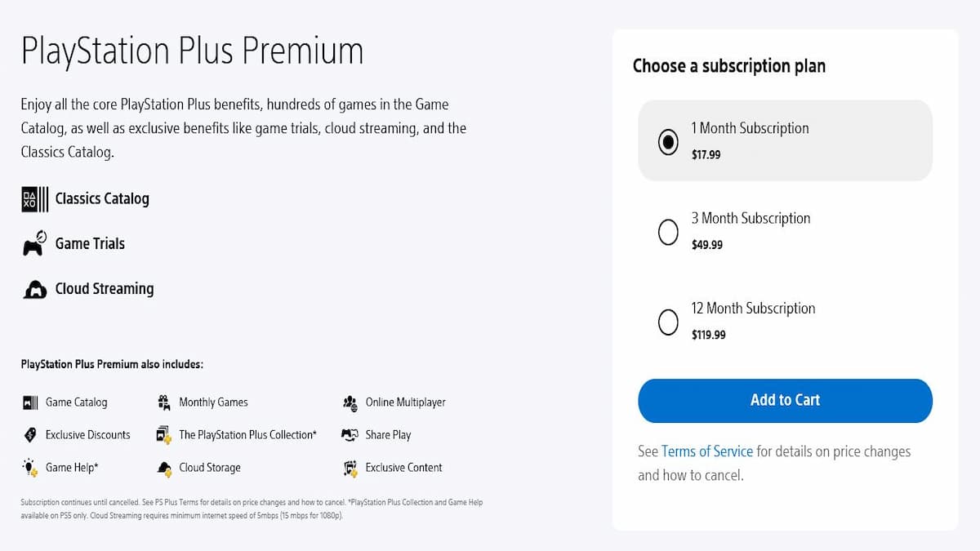
Task: Click the Exclusive Discounts tag icon
Action: coord(30,435)
